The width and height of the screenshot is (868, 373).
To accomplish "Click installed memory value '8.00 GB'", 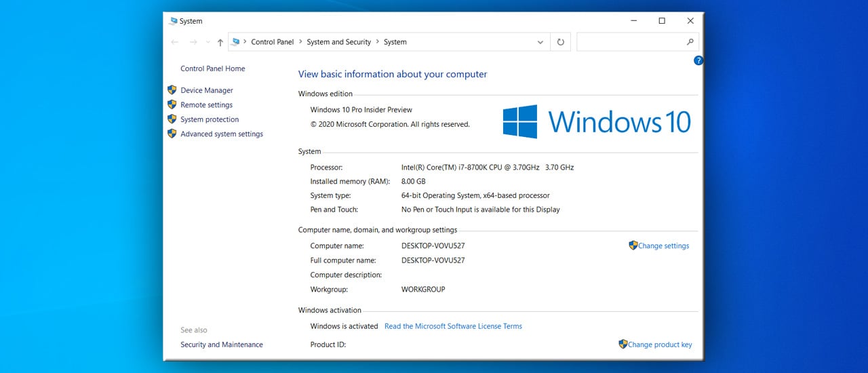I will pos(414,182).
